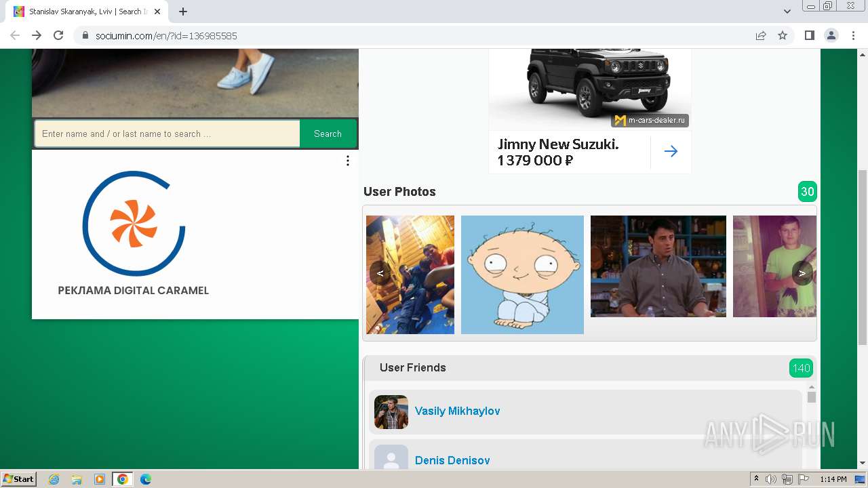
Task: Launch Internet Explorer from taskbar
Action: point(54,479)
